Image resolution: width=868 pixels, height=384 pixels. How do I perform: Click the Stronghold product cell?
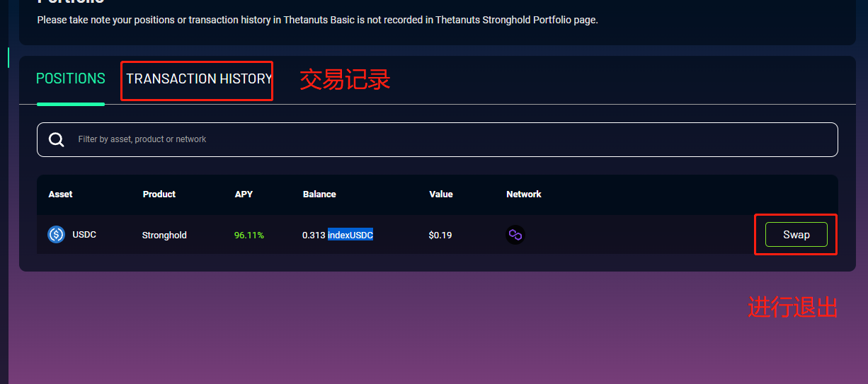pyautogui.click(x=164, y=235)
